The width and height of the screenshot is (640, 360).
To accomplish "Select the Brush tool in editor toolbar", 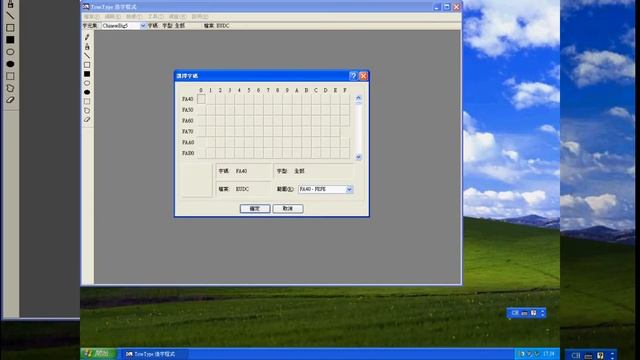I will 87,47.
